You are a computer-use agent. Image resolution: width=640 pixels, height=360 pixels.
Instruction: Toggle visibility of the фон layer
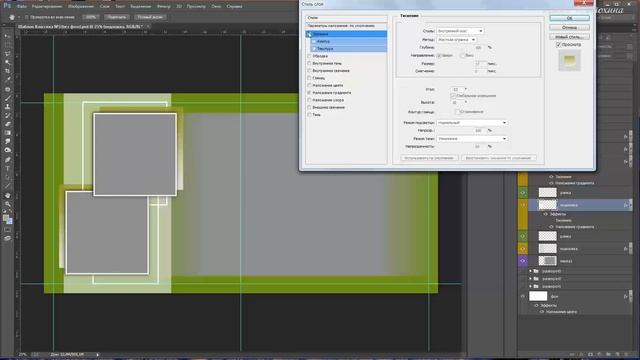coord(523,296)
